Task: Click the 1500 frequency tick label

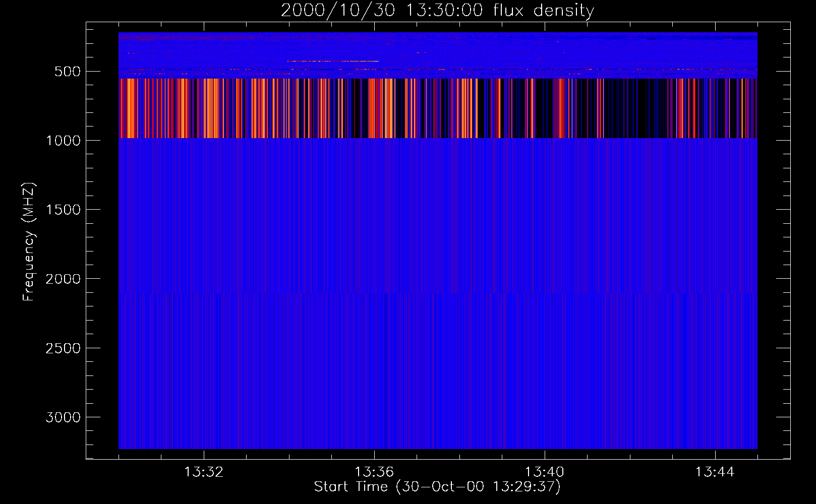Action: coord(63,210)
